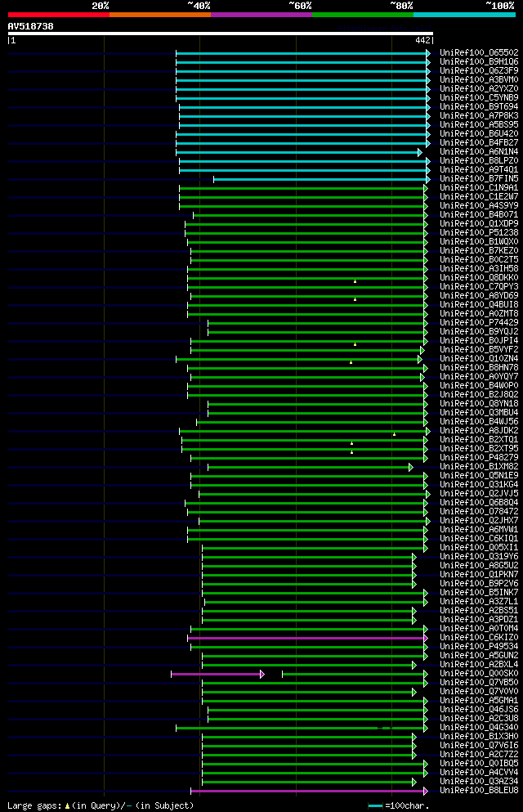Screen dimensions: 523x812
Task: Select the UniRef100_A3IH58 label
Action: 479,269
